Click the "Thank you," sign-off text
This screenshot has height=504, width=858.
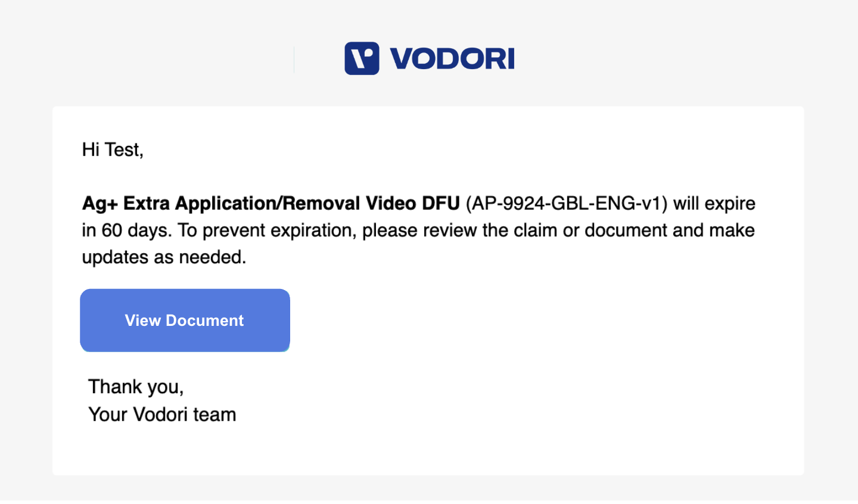136,387
